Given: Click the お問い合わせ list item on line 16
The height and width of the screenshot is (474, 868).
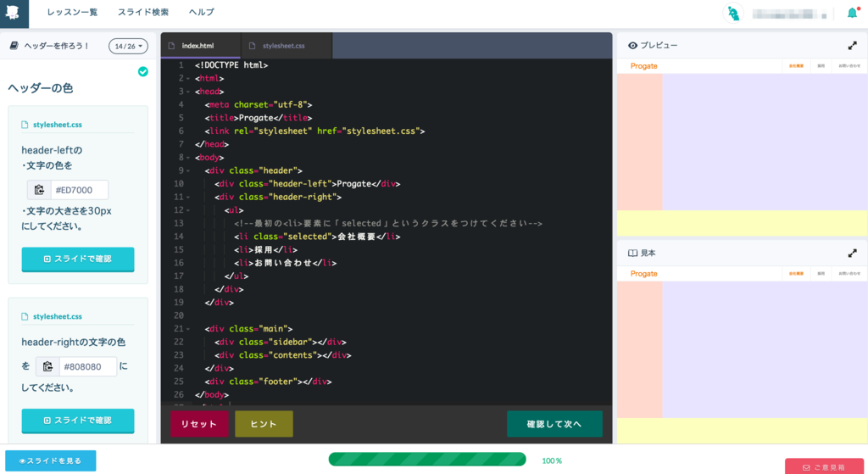Looking at the screenshot, I should [x=286, y=263].
